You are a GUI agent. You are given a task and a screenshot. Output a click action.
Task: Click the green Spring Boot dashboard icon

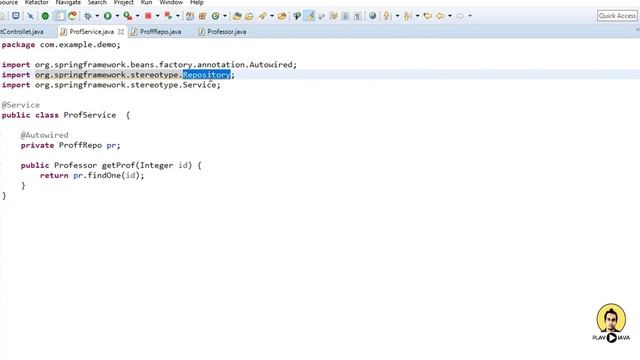click(x=45, y=16)
